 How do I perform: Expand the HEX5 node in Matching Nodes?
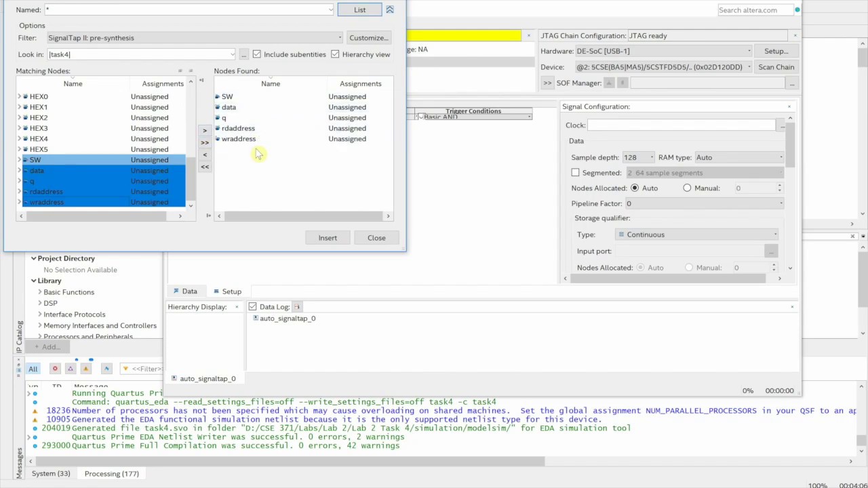[19, 149]
